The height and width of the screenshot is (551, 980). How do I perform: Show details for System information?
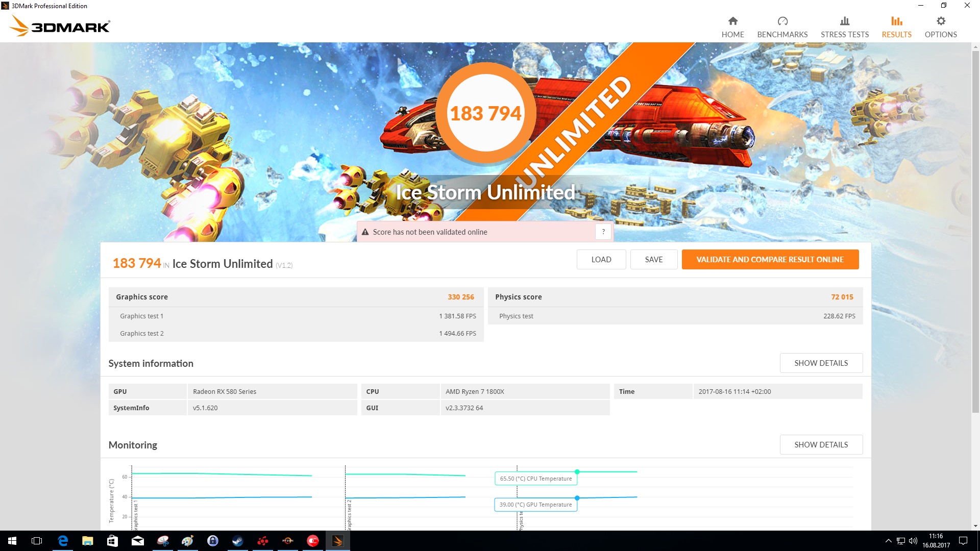[821, 363]
